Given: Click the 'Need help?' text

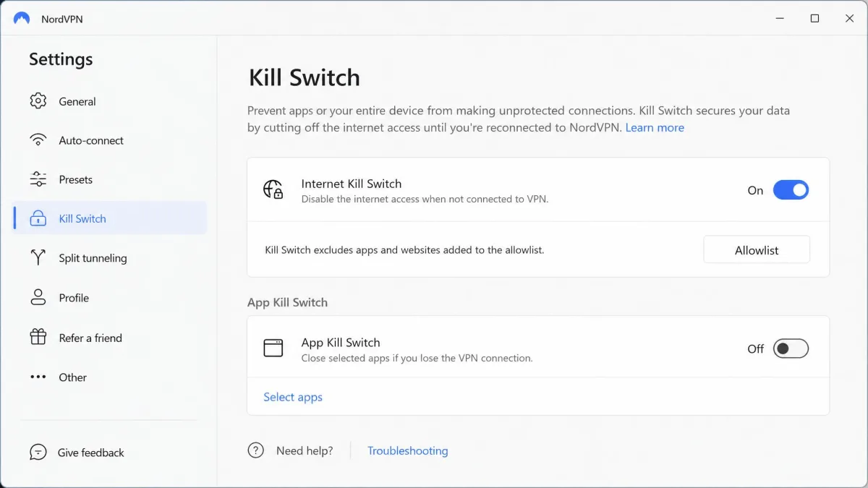Looking at the screenshot, I should pyautogui.click(x=305, y=450).
